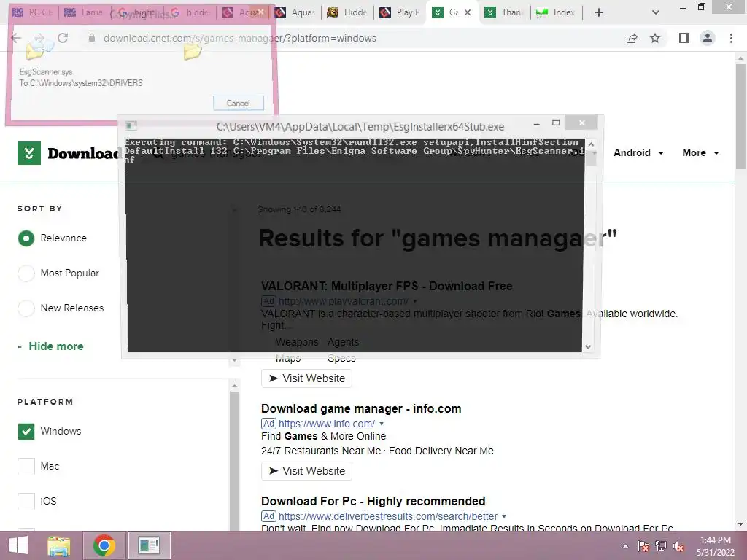This screenshot has height=560, width=747.
Task: Switch to the Hidde tab
Action: click(x=347, y=12)
